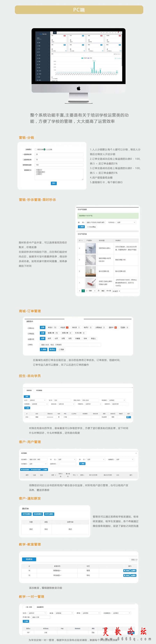Click the 二级返佣比例 field showing 10
Screen dimensions: 156x644
[59, 159]
